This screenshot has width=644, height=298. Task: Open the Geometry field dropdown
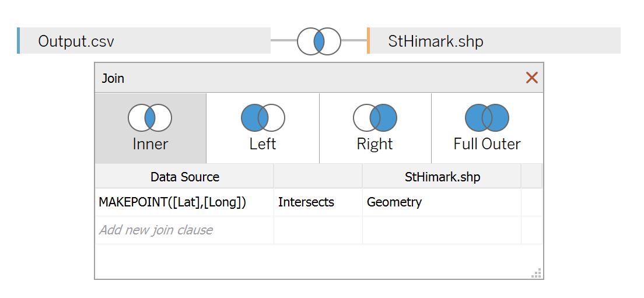click(442, 202)
